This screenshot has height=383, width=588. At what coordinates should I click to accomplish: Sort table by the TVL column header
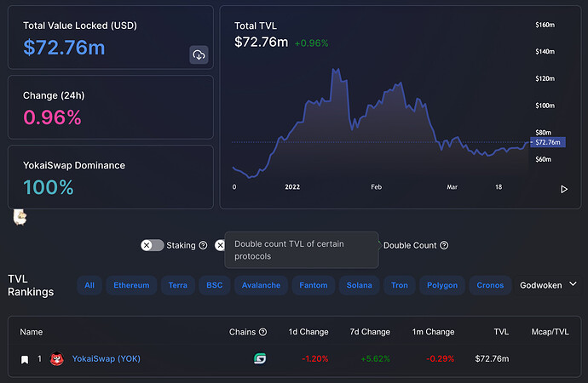coord(499,332)
